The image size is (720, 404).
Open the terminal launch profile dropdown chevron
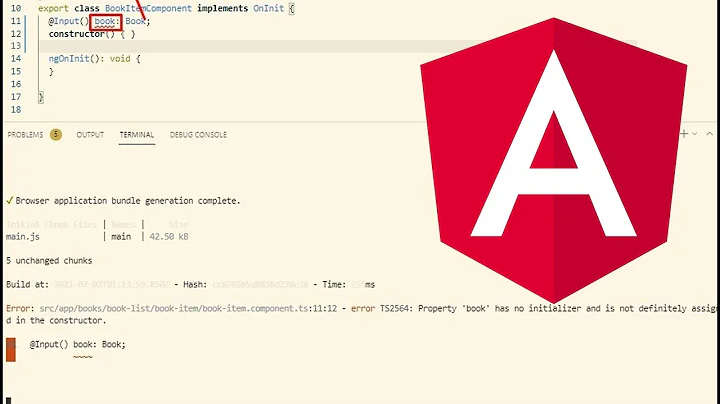tap(694, 134)
